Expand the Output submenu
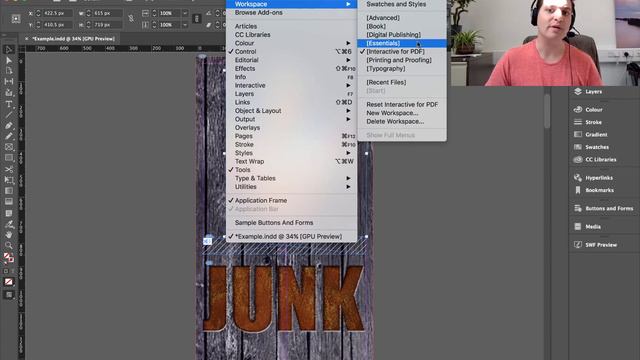The height and width of the screenshot is (360, 640). click(x=291, y=119)
